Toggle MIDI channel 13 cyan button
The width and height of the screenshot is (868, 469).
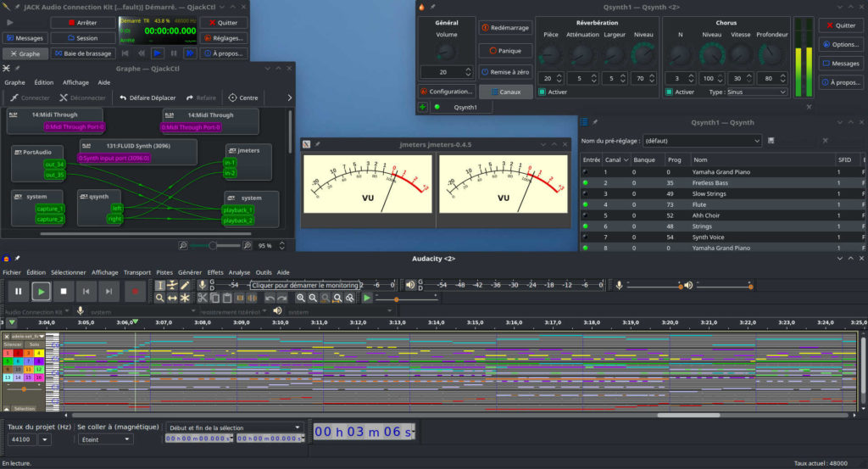click(x=8, y=377)
